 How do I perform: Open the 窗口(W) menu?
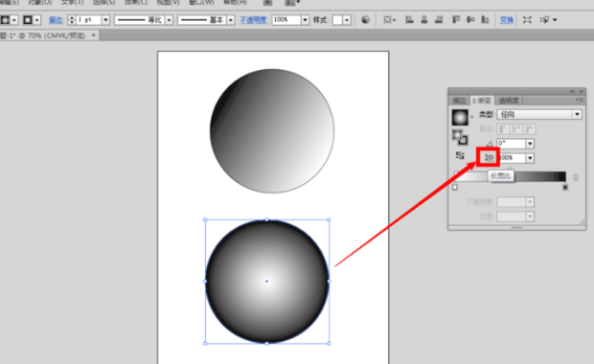click(201, 2)
